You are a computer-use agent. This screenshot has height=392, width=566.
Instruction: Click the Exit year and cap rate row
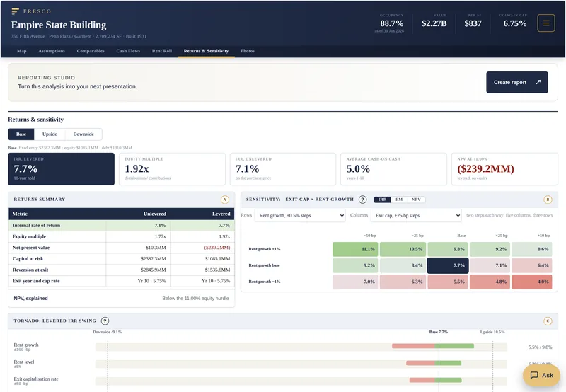coord(121,281)
